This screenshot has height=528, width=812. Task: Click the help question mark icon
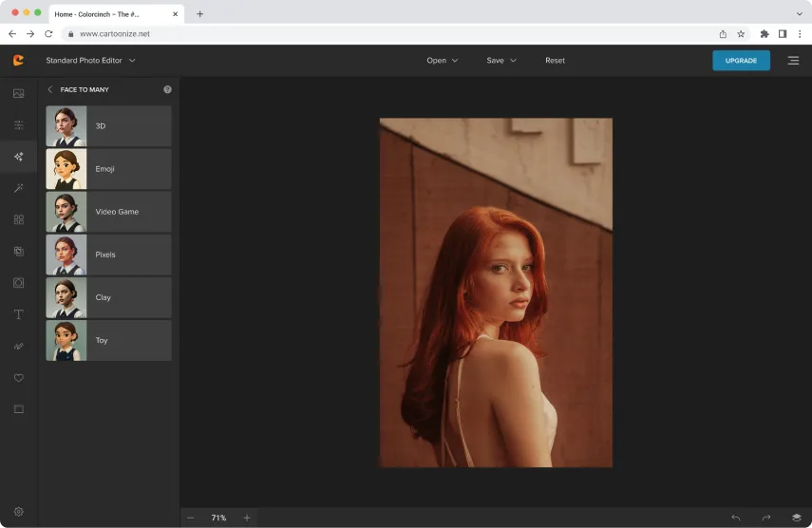click(x=167, y=89)
